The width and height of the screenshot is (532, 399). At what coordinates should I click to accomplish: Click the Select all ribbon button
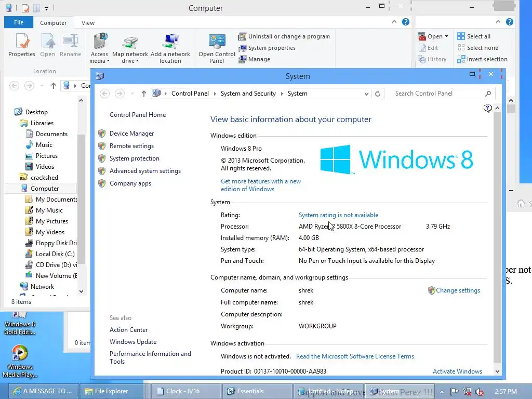point(474,36)
